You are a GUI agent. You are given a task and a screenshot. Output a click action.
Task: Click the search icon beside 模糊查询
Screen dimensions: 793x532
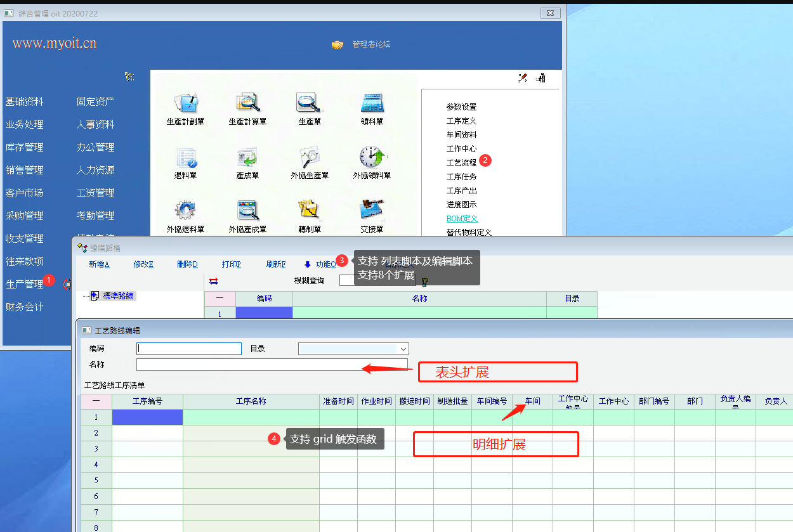coord(424,282)
